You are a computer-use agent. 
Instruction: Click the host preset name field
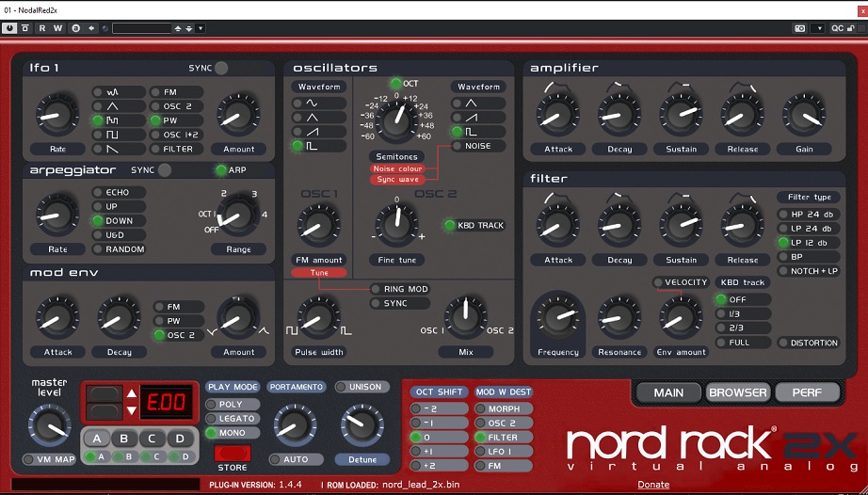point(142,28)
